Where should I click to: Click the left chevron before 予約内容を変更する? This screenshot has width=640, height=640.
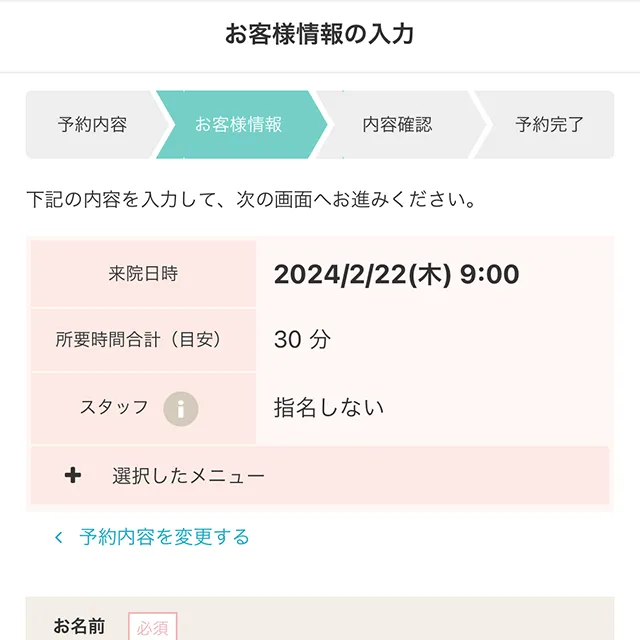pos(59,538)
